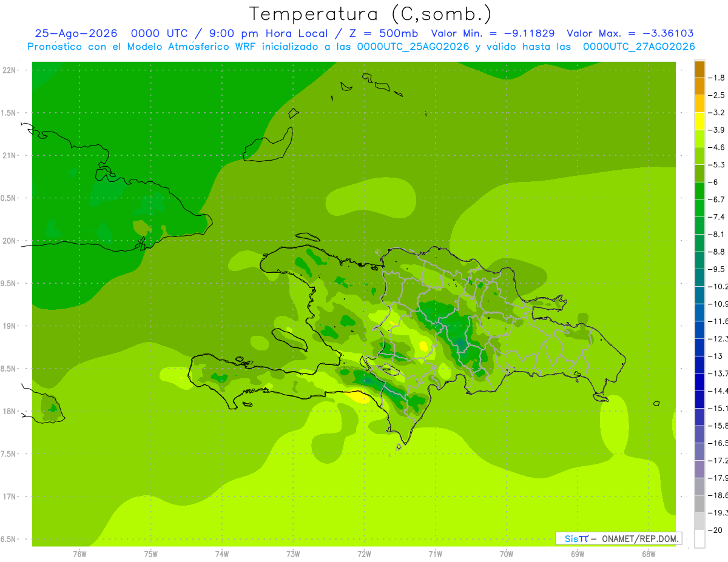Click the "71W" longitude label
This screenshot has width=728, height=562.
click(x=435, y=554)
